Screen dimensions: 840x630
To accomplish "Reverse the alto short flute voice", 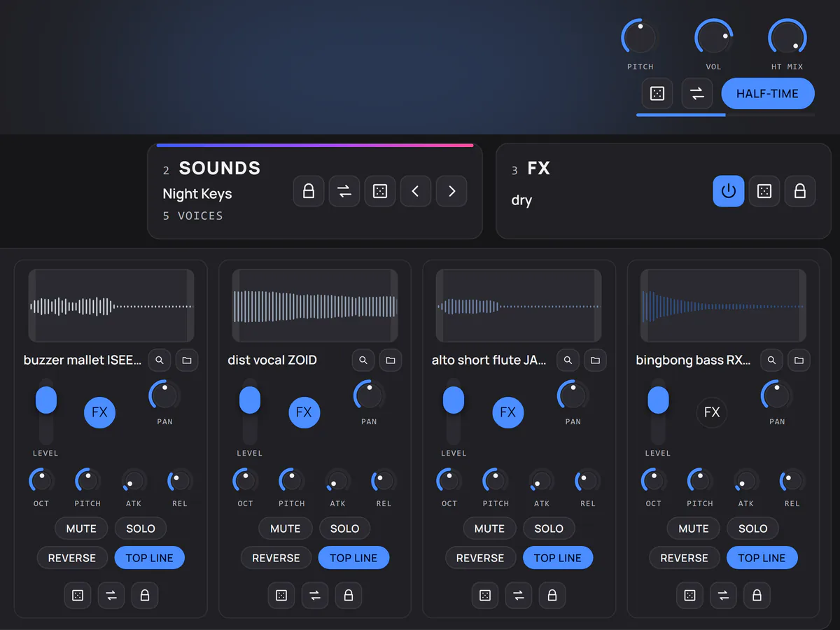I will tap(480, 558).
